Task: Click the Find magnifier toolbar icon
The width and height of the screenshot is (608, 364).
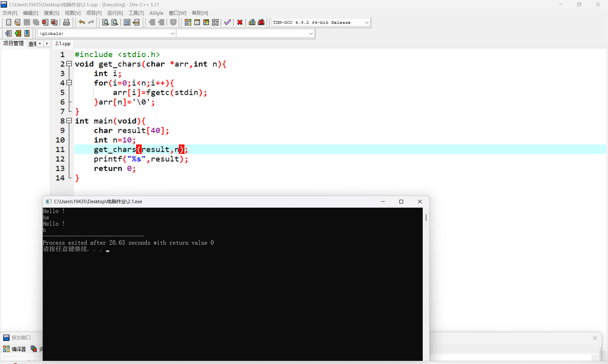Action: coord(105,22)
